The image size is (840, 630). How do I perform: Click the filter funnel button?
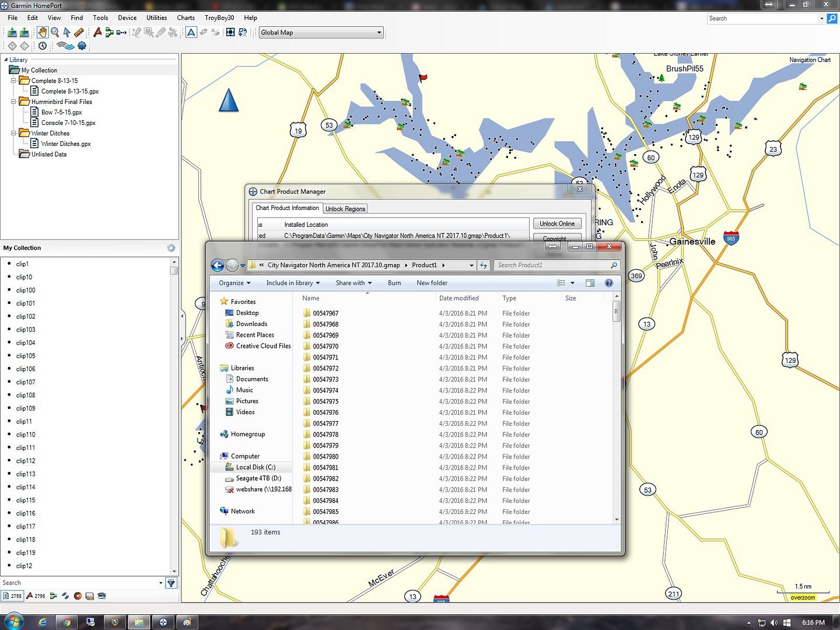coord(171,583)
